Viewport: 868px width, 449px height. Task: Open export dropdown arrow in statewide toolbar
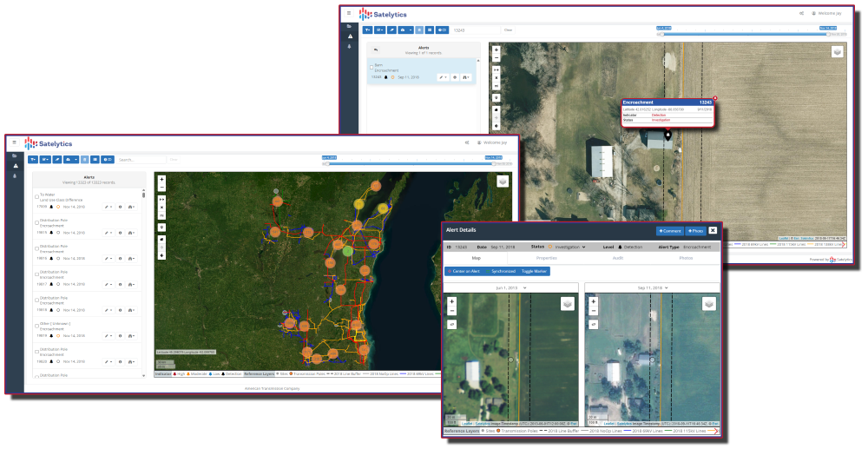pyautogui.click(x=76, y=160)
